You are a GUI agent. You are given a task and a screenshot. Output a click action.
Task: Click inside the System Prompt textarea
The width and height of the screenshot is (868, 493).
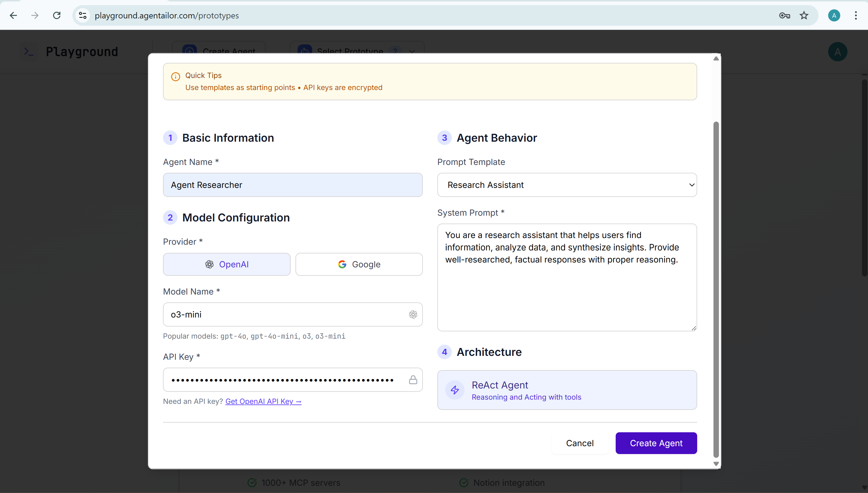click(x=567, y=278)
